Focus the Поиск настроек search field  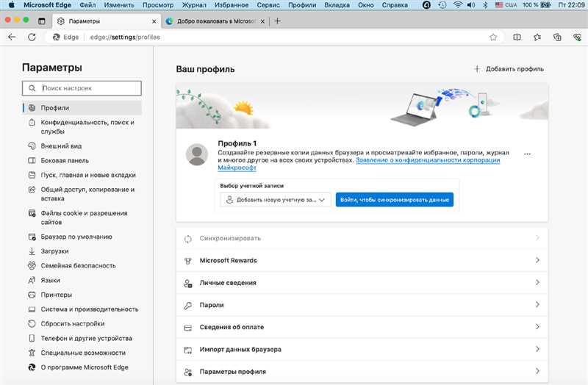pyautogui.click(x=82, y=88)
